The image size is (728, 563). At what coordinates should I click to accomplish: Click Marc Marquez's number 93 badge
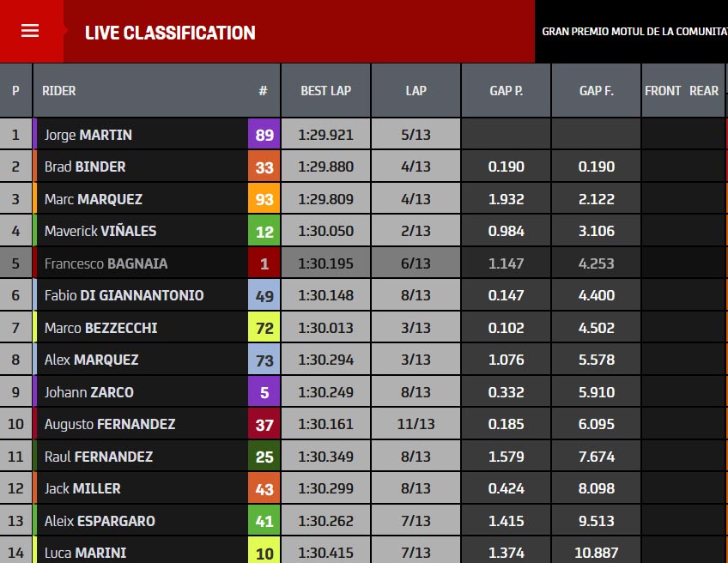pyautogui.click(x=264, y=199)
